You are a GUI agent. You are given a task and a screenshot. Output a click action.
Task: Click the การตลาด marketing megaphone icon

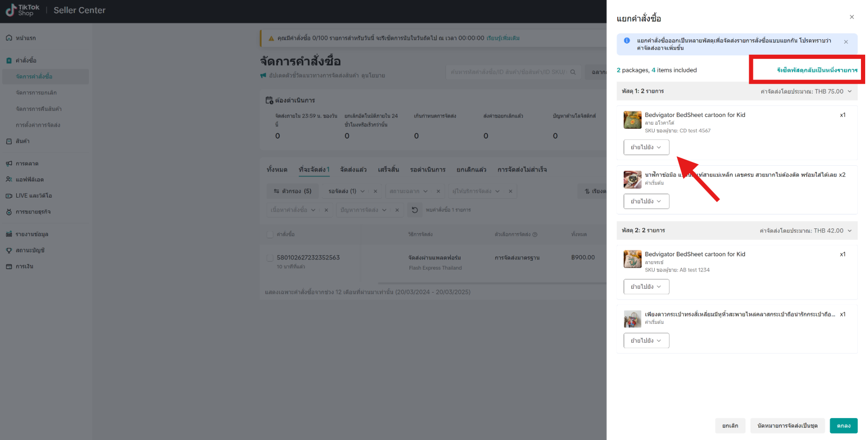pos(10,163)
